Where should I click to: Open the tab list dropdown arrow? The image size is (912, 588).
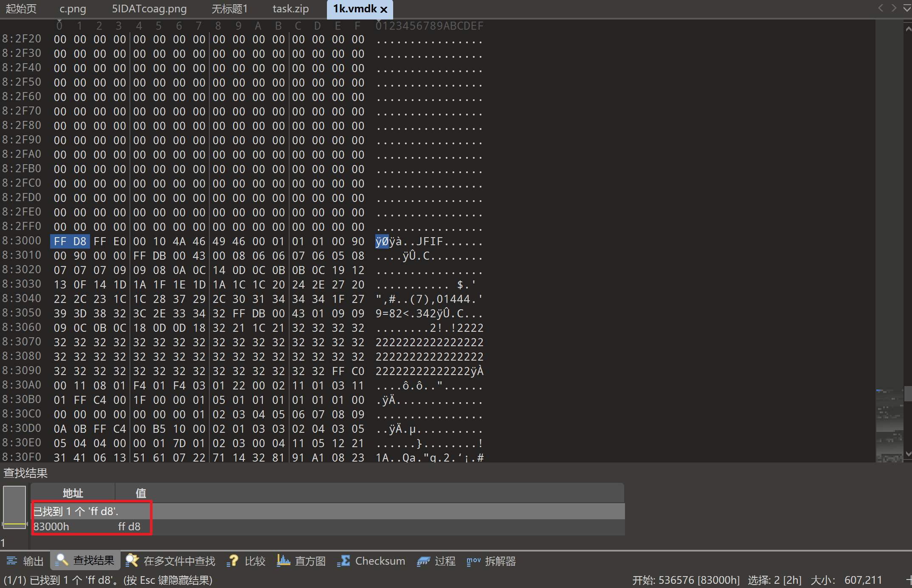pos(907,8)
